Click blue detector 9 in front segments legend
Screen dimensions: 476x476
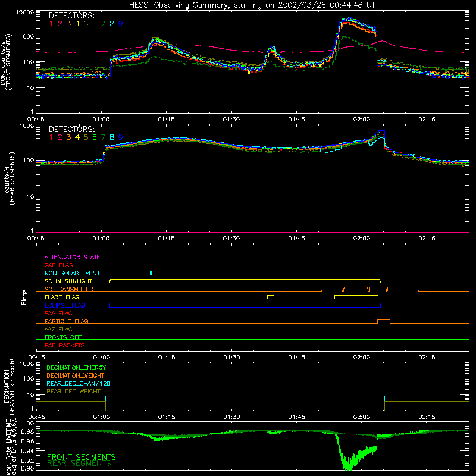tap(121, 24)
